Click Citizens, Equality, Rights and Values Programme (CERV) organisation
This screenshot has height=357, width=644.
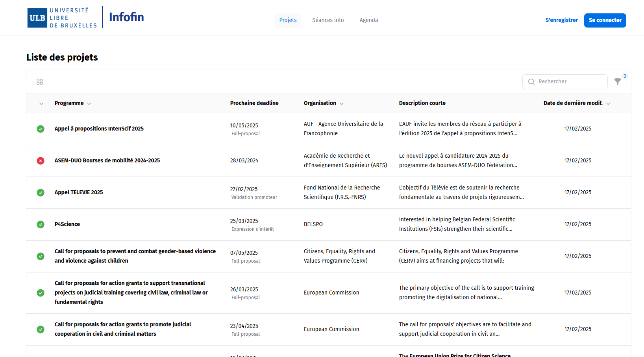coord(339,256)
